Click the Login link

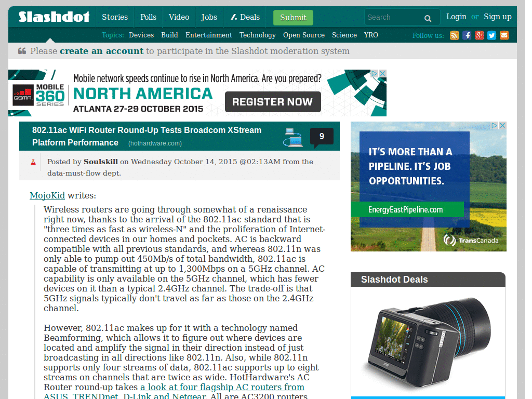(456, 17)
